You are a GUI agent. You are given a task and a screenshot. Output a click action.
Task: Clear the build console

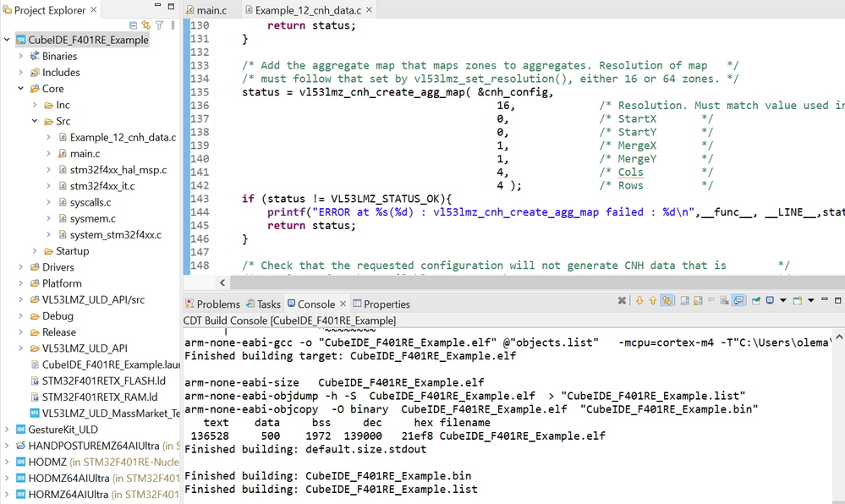point(725,300)
